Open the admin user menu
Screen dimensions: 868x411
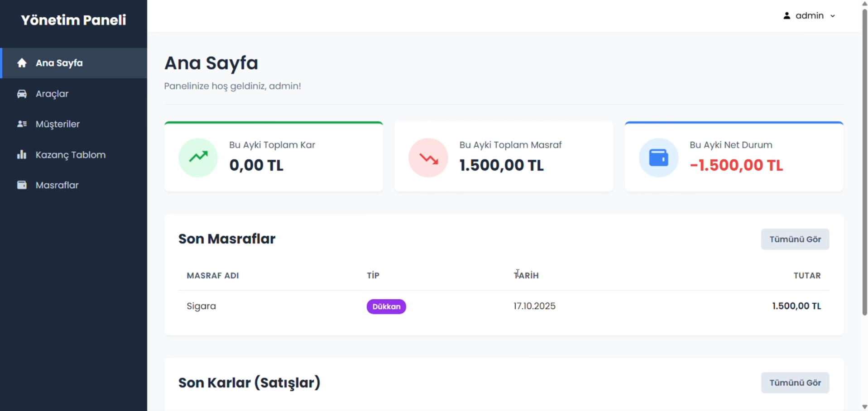pyautogui.click(x=809, y=16)
